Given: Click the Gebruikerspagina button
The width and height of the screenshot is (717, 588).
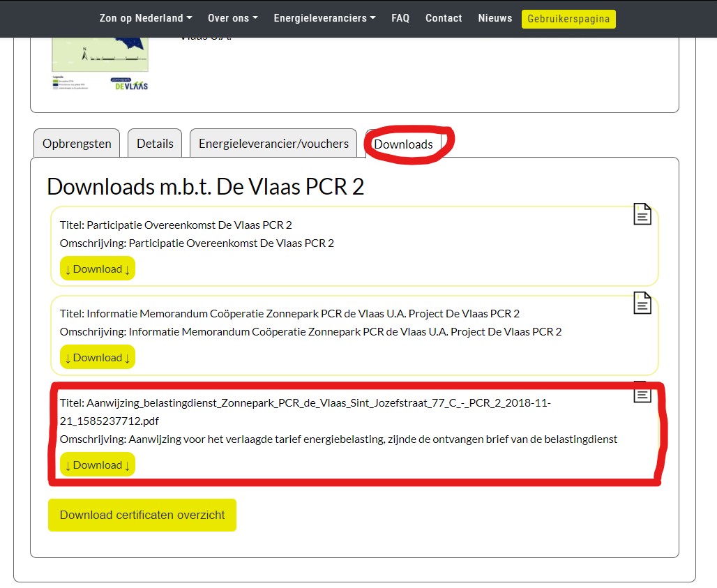Looking at the screenshot, I should [568, 19].
